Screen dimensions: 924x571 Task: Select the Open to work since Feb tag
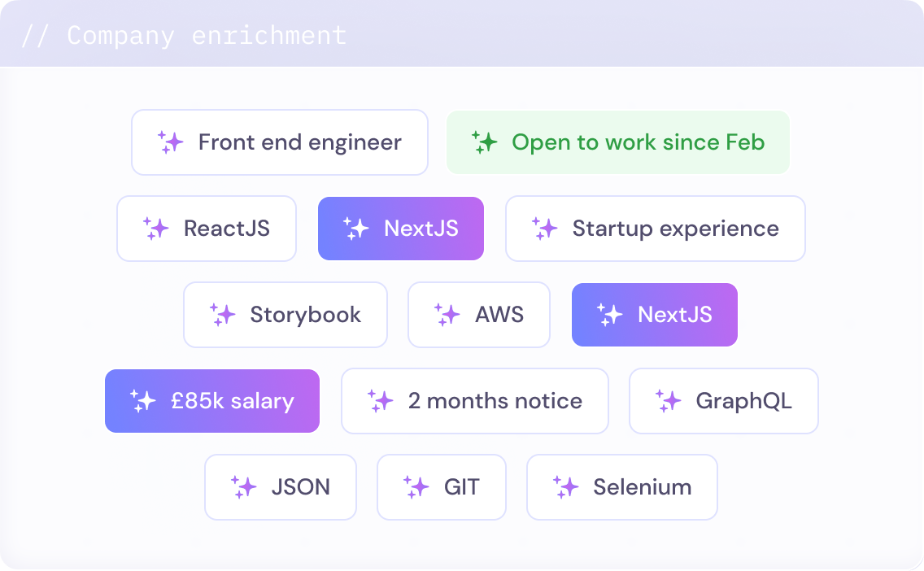(x=618, y=142)
